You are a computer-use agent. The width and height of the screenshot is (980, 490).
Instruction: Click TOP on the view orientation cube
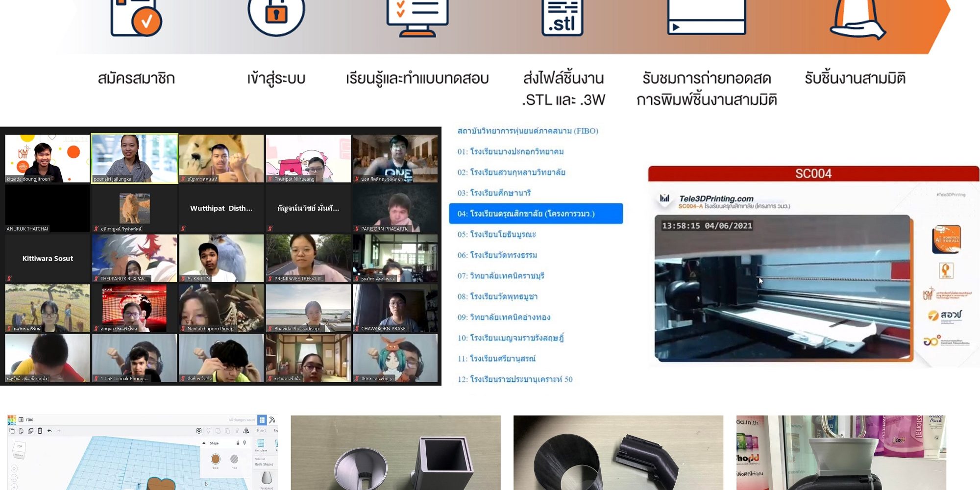click(20, 445)
